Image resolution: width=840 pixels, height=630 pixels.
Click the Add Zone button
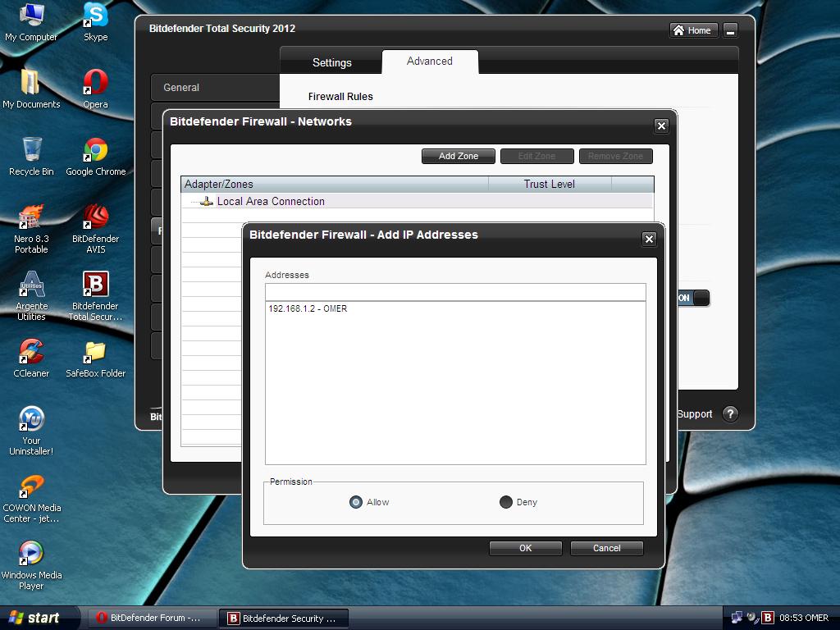[x=459, y=156]
